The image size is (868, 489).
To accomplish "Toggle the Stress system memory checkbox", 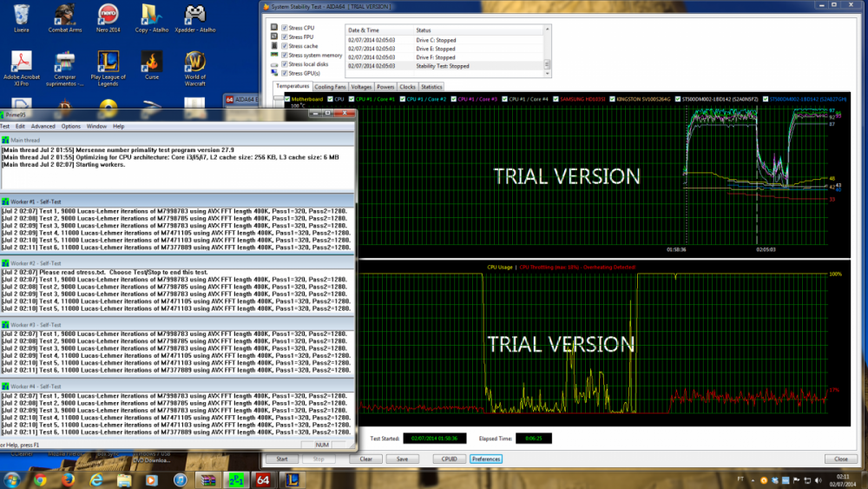I will click(x=285, y=55).
